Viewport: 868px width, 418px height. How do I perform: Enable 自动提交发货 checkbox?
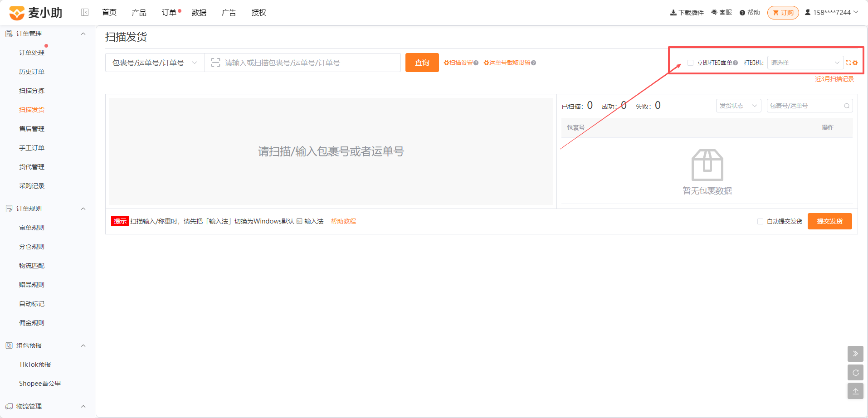(x=760, y=221)
